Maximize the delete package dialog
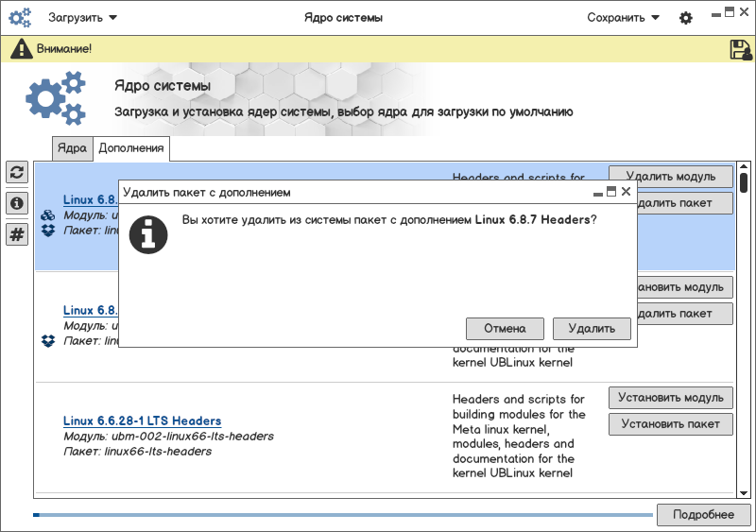The width and height of the screenshot is (756, 532). coord(611,192)
